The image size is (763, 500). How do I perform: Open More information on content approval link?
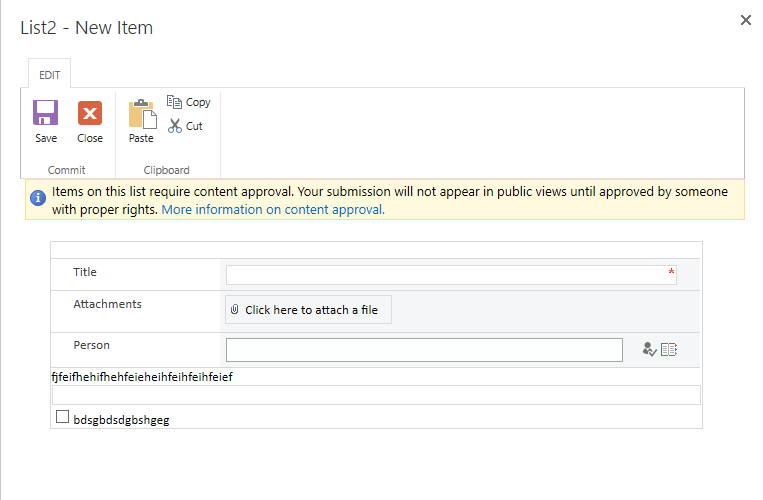pos(273,210)
